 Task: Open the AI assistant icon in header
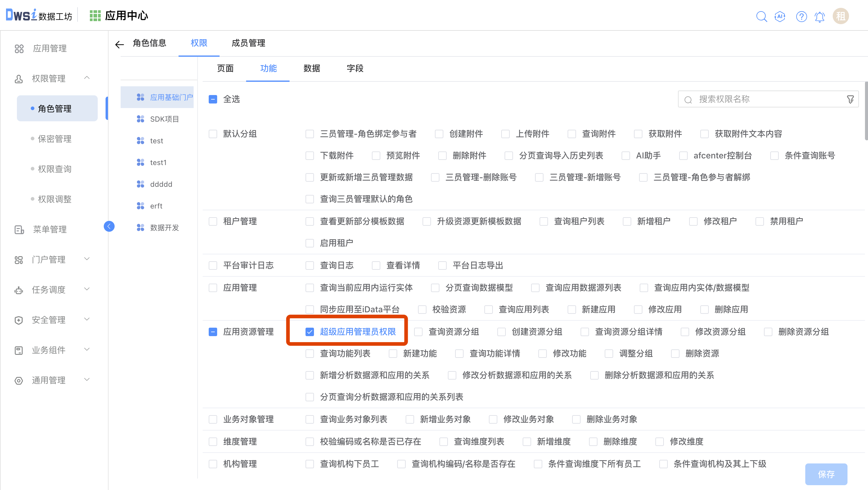coord(780,16)
